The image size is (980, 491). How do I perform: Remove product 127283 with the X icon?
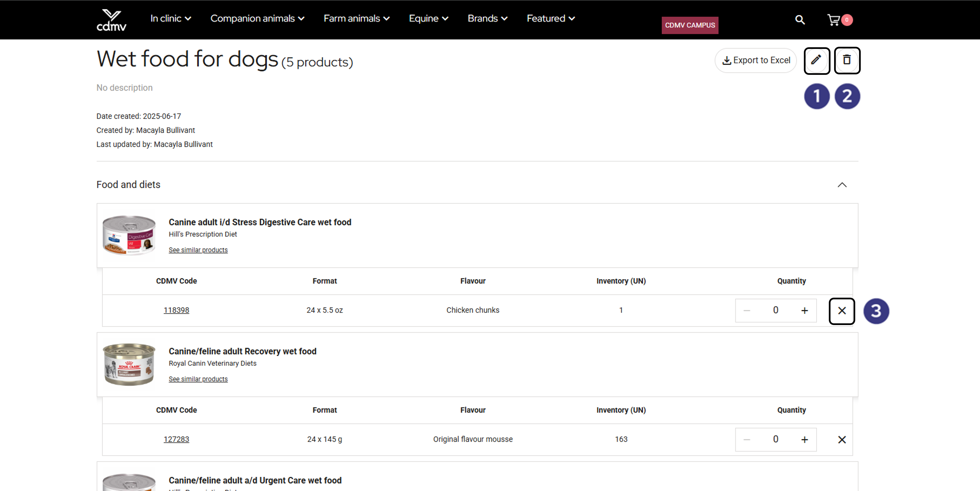842,440
